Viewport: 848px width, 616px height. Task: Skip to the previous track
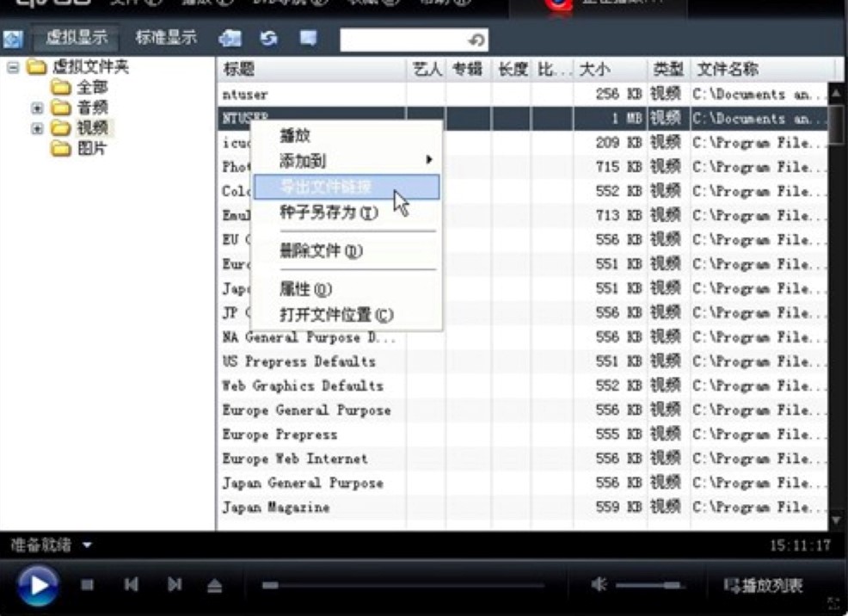131,586
